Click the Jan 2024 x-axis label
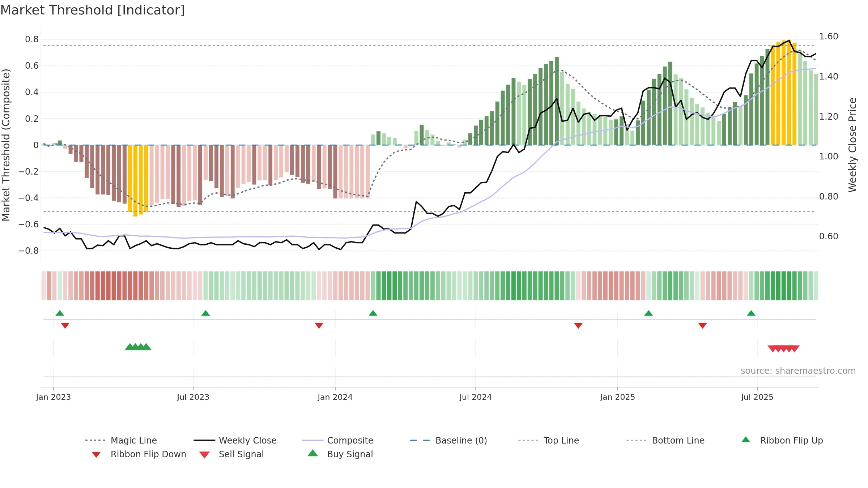 pyautogui.click(x=335, y=397)
